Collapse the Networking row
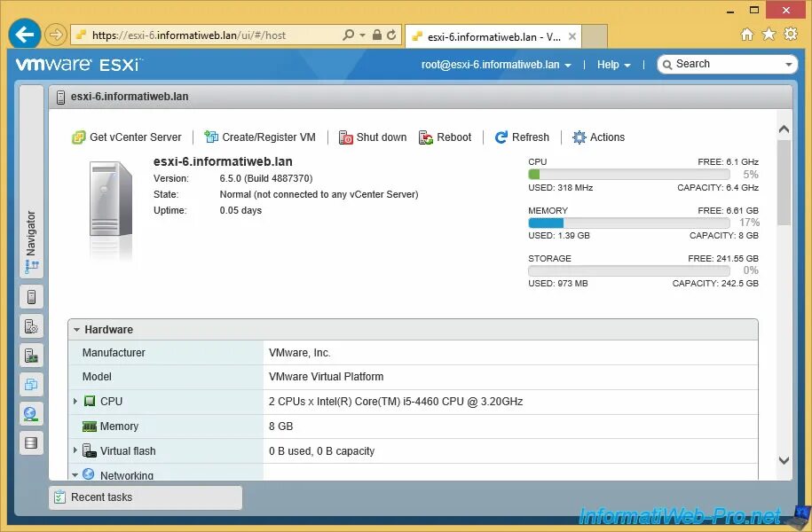The image size is (812, 532). point(75,475)
